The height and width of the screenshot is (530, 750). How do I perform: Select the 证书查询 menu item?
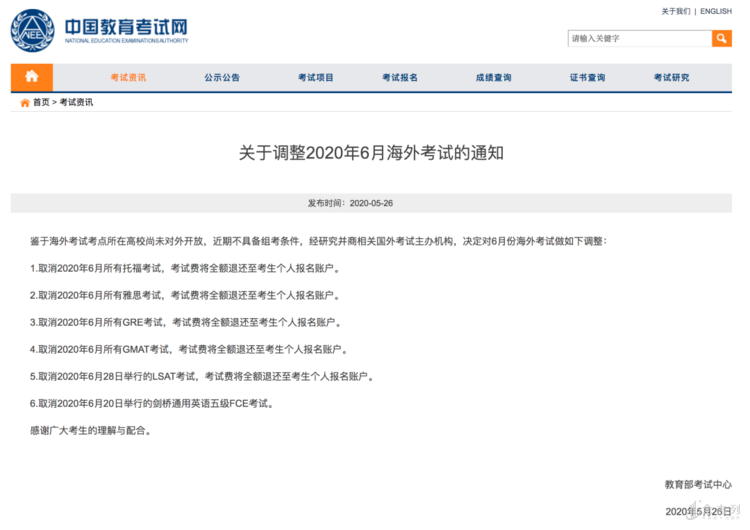click(587, 77)
